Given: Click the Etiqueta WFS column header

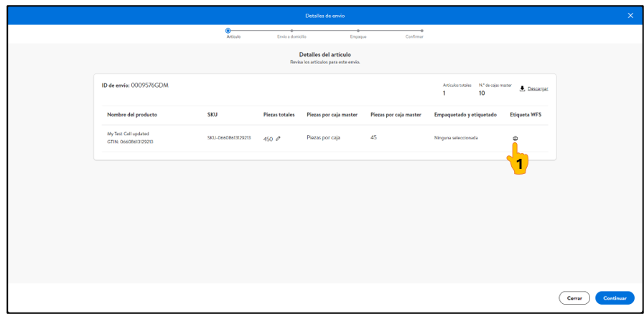Looking at the screenshot, I should click(x=526, y=115).
